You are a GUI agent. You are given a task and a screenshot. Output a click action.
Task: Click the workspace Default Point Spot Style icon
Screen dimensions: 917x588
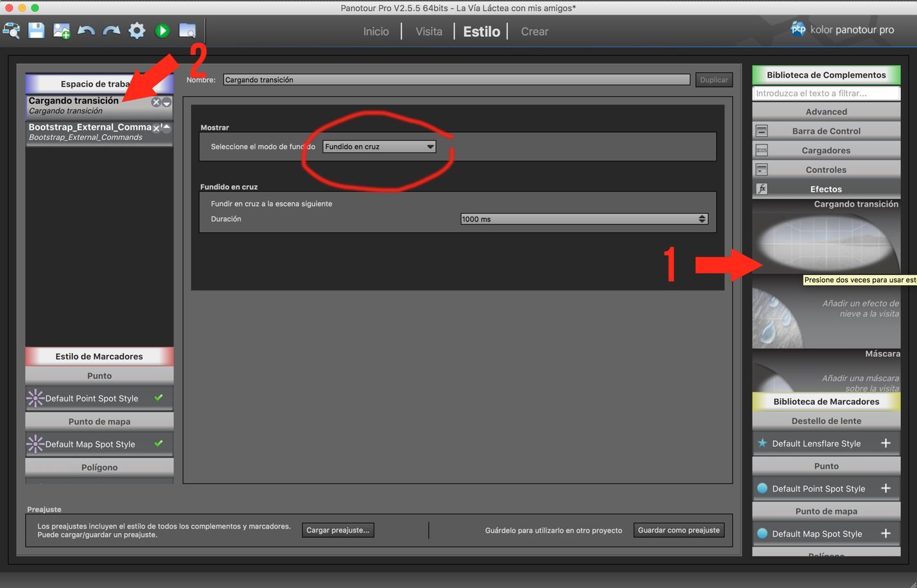pyautogui.click(x=35, y=398)
